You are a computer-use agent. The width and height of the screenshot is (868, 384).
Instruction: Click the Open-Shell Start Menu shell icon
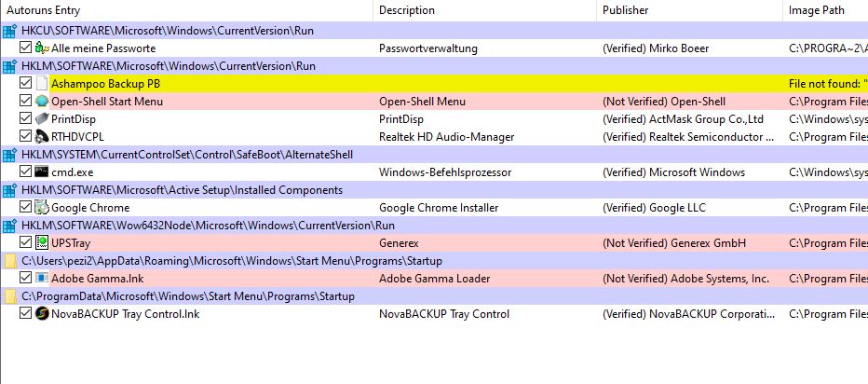pos(42,102)
